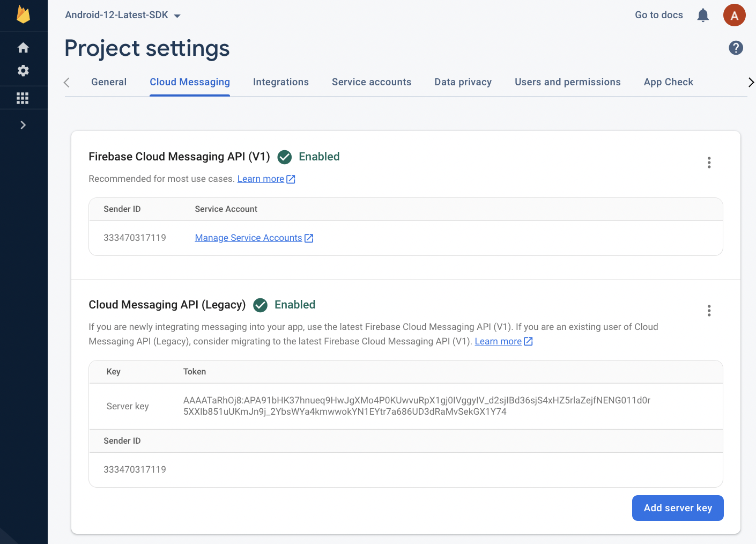Click the Token column header

195,372
